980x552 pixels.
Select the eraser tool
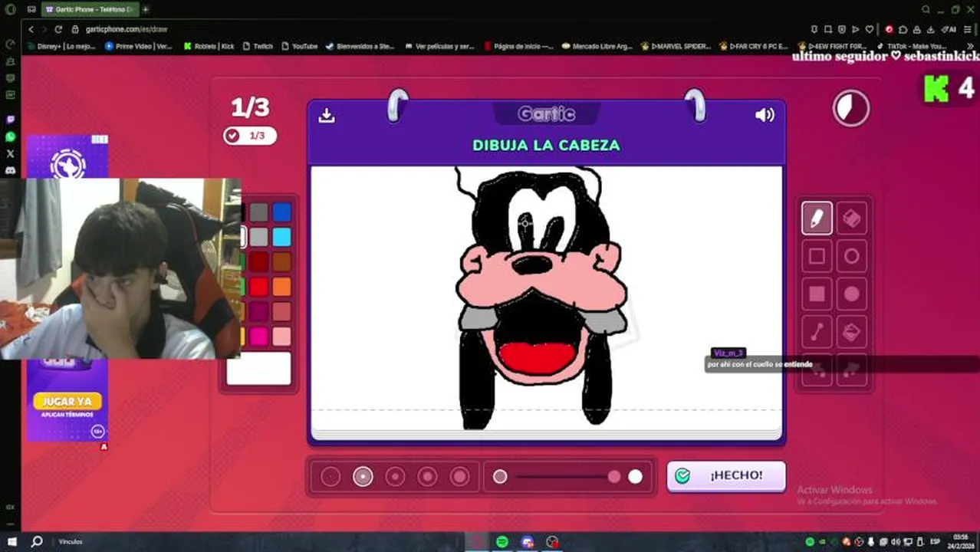[851, 219]
